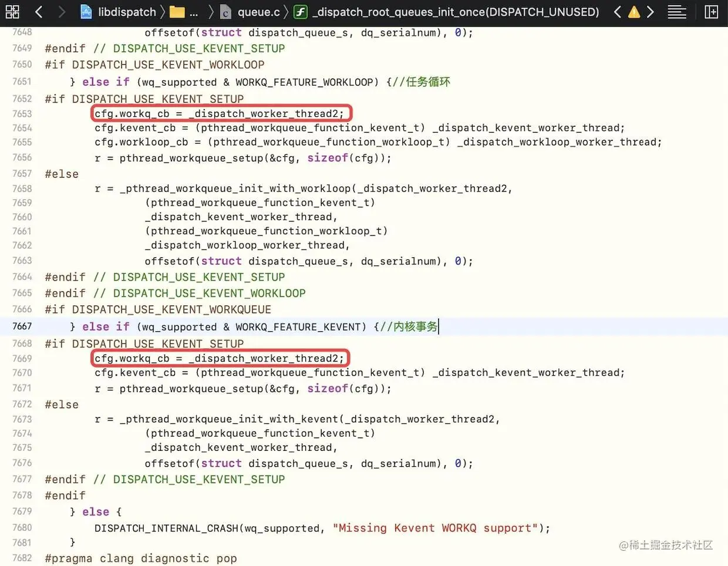Jump to previous issue arrow
The height and width of the screenshot is (566, 728).
coord(617,12)
